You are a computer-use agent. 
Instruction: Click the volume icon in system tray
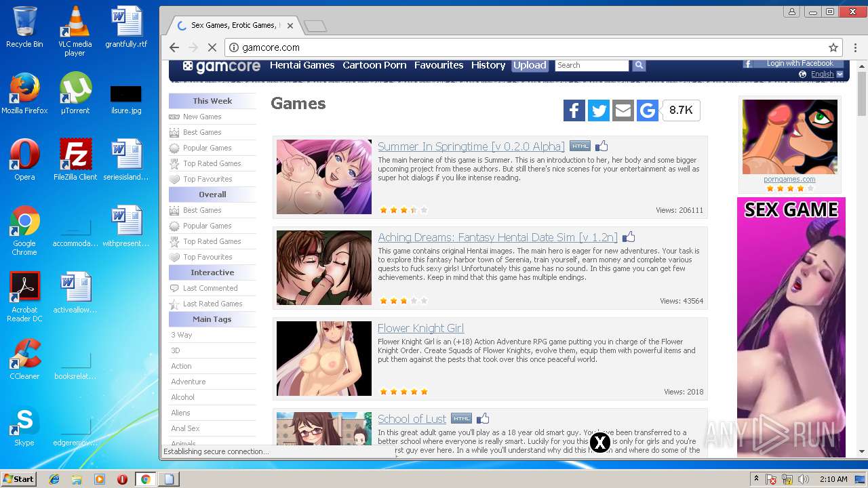(x=804, y=479)
